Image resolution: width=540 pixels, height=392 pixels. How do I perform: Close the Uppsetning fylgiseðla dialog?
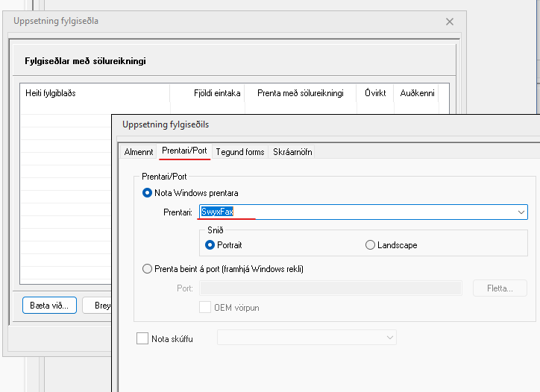click(x=450, y=22)
